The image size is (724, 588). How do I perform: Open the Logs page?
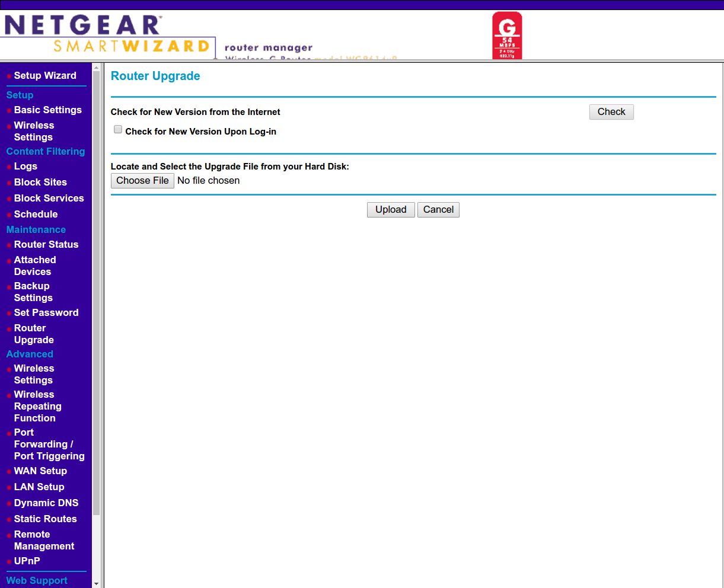[25, 167]
